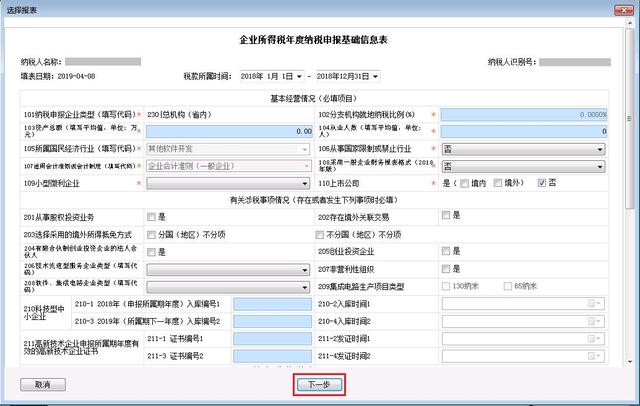Open the 106从事国家限制或禁止行业 dropdown
640x406 pixels.
click(524, 149)
